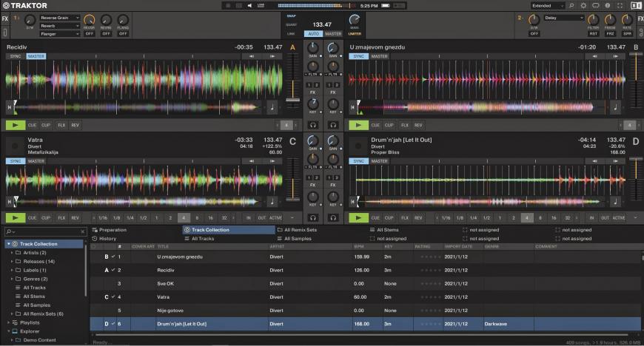Click CUE on deck B

tap(375, 125)
